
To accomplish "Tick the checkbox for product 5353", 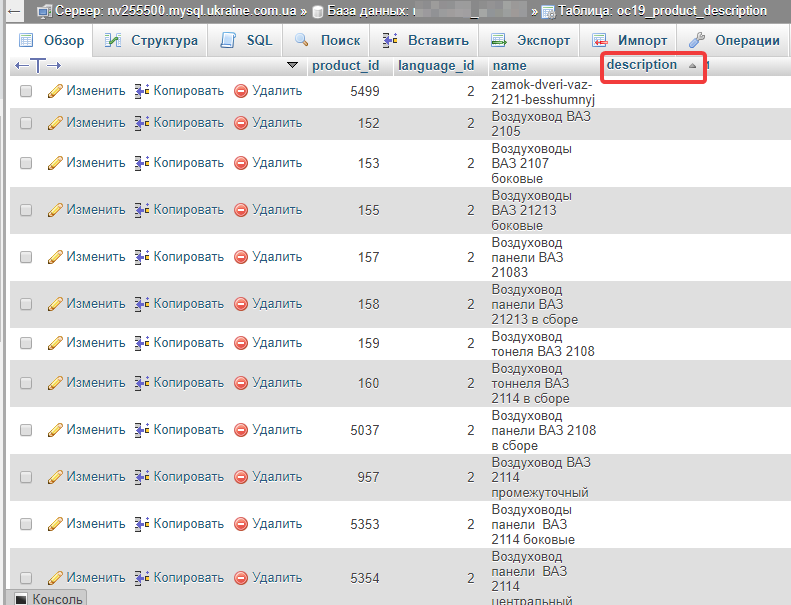I will point(26,524).
